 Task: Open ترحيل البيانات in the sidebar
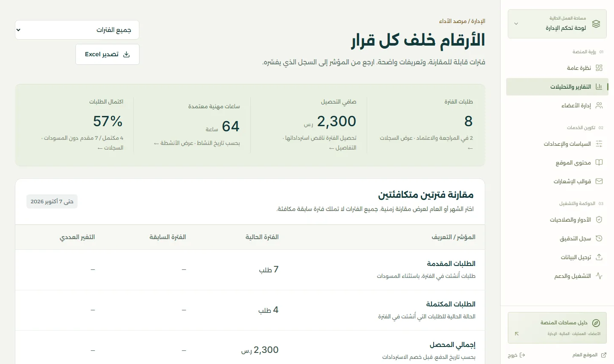point(557,257)
